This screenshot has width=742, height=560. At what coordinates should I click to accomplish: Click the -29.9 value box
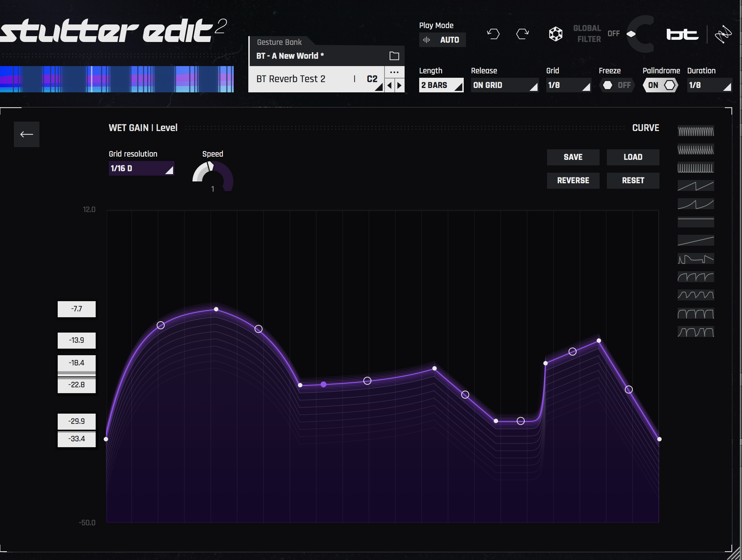[77, 421]
